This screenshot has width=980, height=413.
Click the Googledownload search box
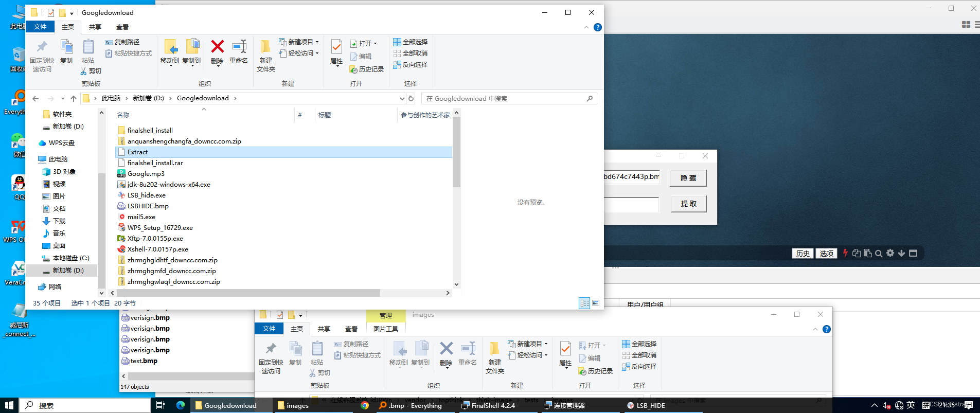(x=509, y=98)
